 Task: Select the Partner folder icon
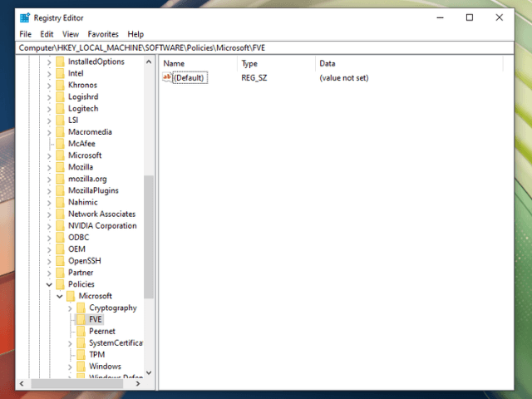click(60, 273)
